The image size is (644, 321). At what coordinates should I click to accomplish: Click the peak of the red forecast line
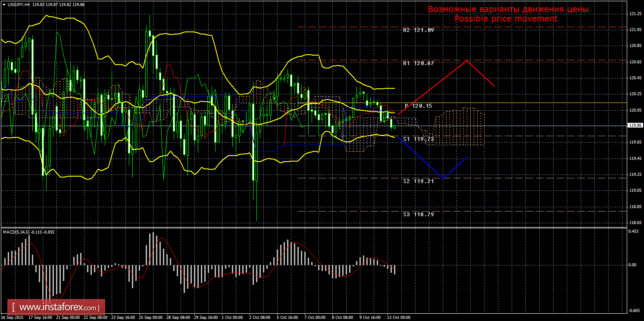pos(466,61)
